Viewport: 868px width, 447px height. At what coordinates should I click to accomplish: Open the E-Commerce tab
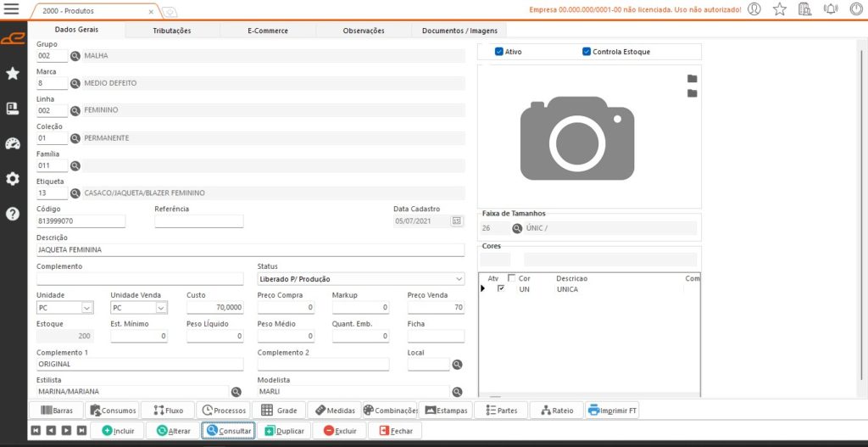tap(267, 31)
